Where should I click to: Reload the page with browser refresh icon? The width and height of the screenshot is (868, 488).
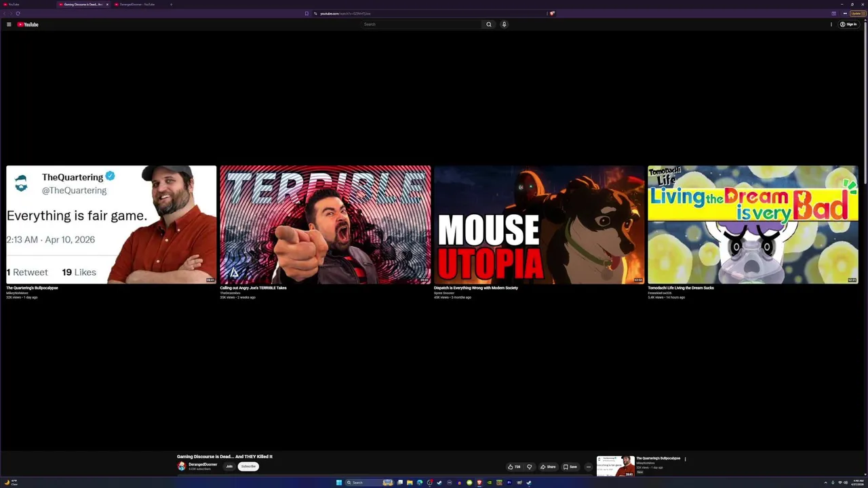18,14
